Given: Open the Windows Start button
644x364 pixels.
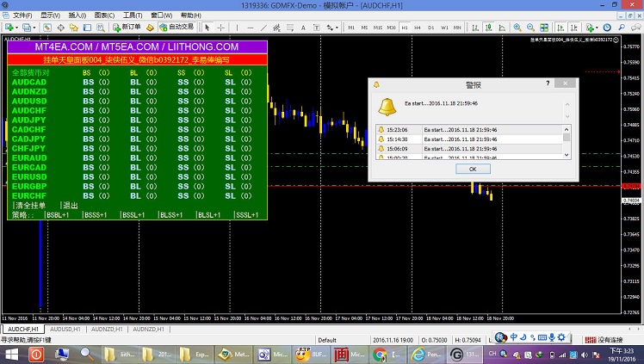Looking at the screenshot, I should [x=11, y=355].
